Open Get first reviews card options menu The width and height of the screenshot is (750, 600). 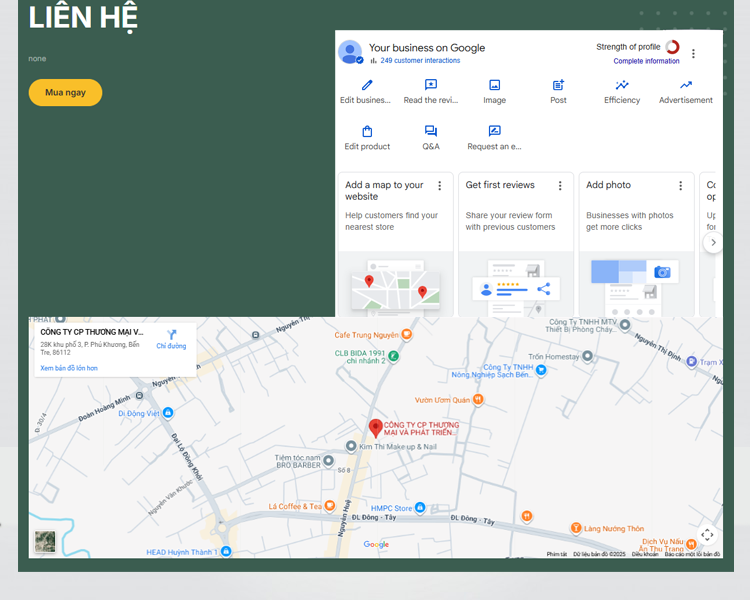click(x=560, y=186)
